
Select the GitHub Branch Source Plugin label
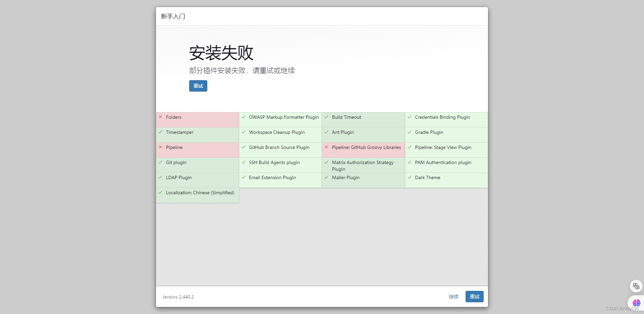(x=279, y=147)
